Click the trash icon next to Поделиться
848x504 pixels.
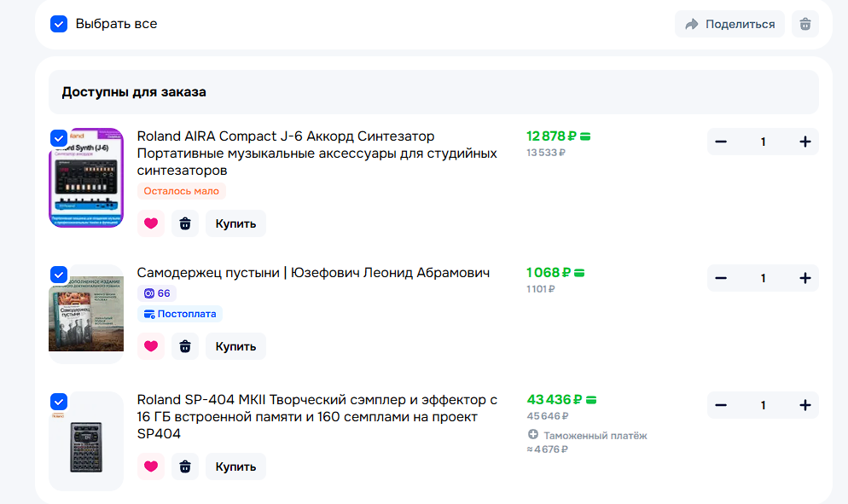pyautogui.click(x=804, y=24)
